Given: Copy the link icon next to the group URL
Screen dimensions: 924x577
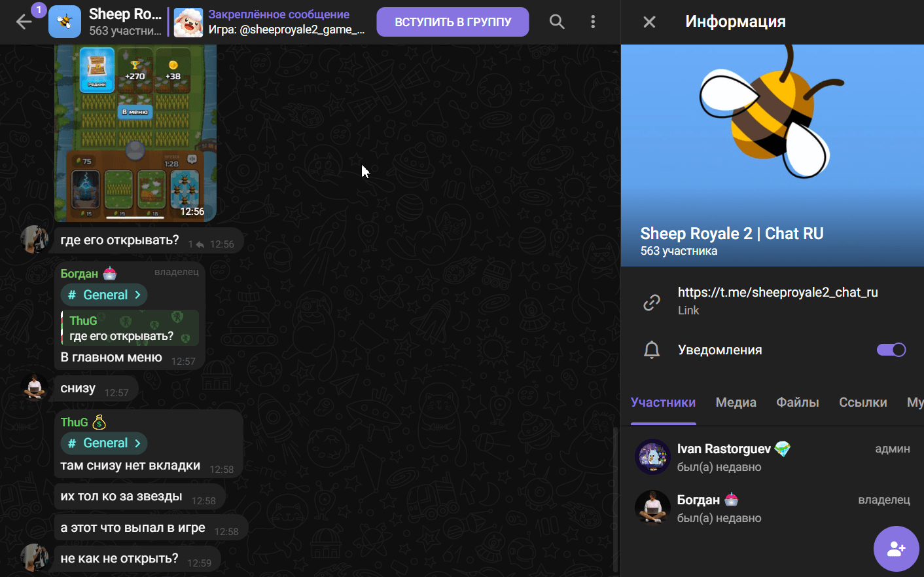Looking at the screenshot, I should point(652,302).
